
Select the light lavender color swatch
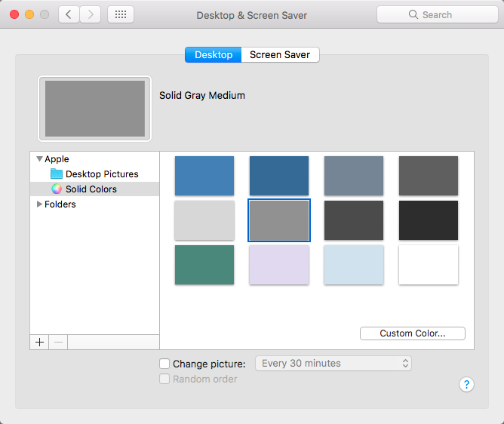pyautogui.click(x=279, y=265)
